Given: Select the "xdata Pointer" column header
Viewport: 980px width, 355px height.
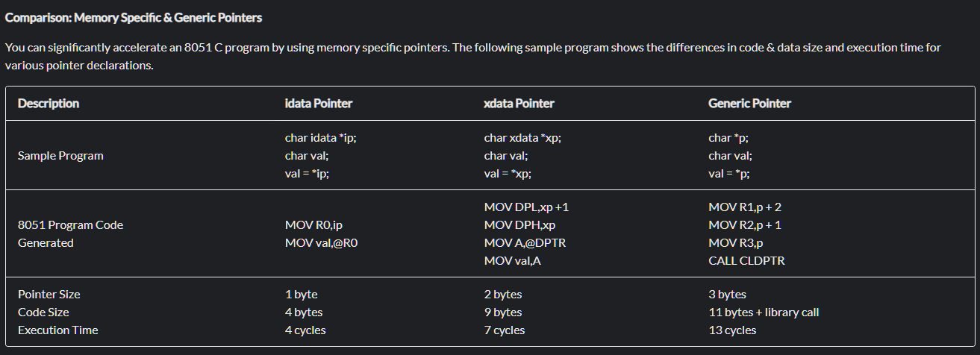Looking at the screenshot, I should coord(519,104).
